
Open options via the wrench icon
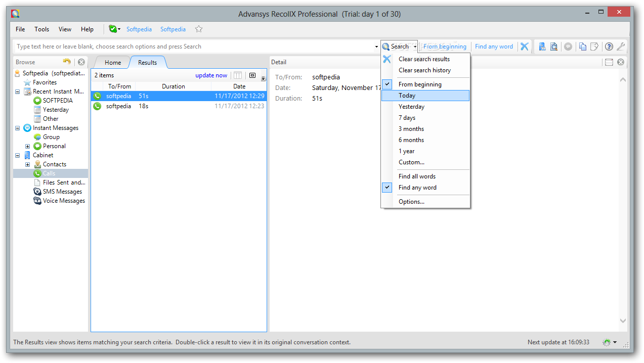(x=621, y=47)
